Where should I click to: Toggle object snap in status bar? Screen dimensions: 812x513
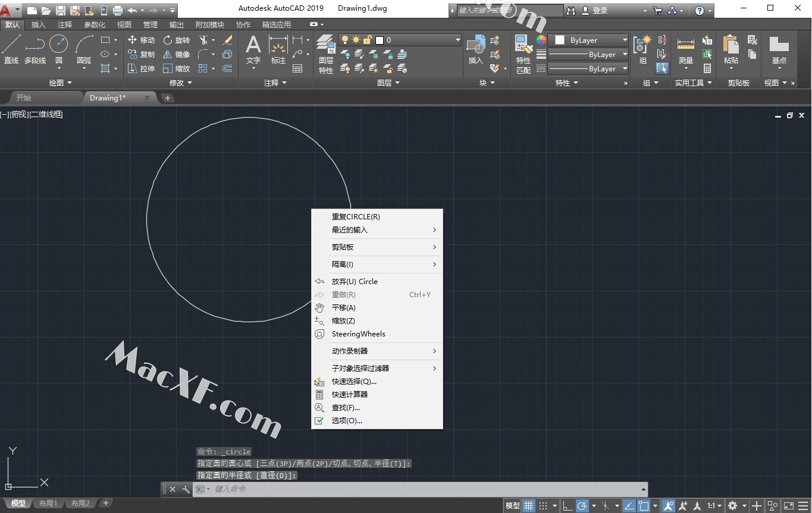pos(644,506)
